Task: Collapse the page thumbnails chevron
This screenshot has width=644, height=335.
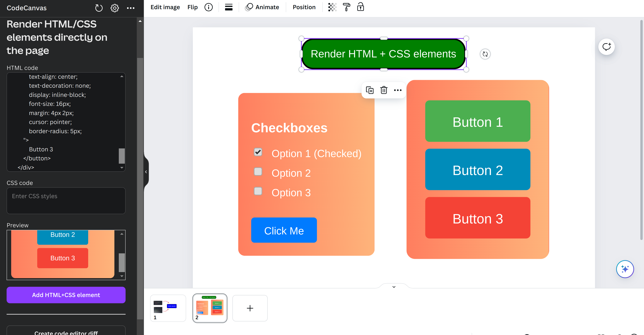Action: coord(394,287)
